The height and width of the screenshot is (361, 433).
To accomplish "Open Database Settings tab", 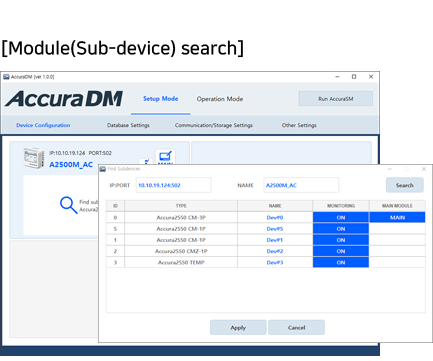I will pyautogui.click(x=128, y=125).
